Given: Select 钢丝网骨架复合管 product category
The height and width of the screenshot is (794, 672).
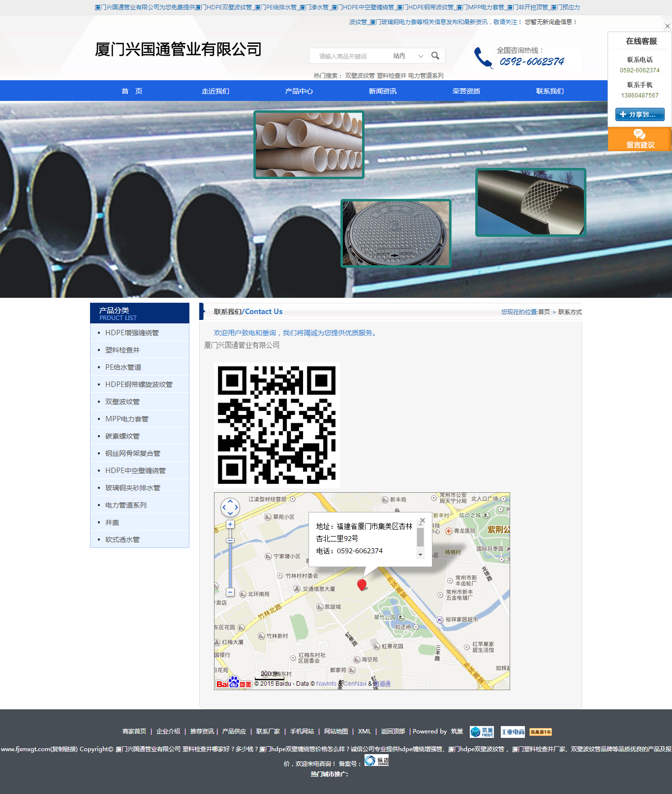Looking at the screenshot, I should click(133, 453).
